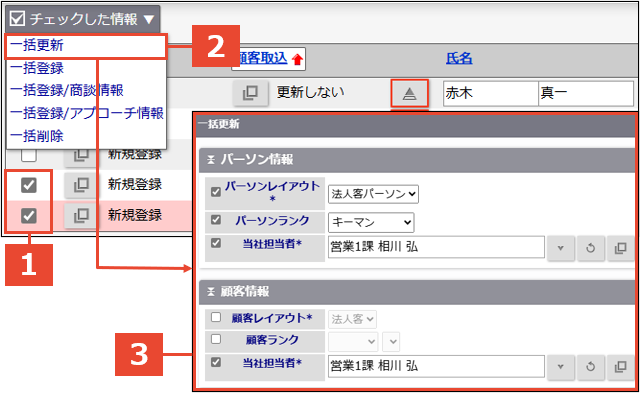Choose 一括登録/商談情報 menu entry

(x=67, y=91)
